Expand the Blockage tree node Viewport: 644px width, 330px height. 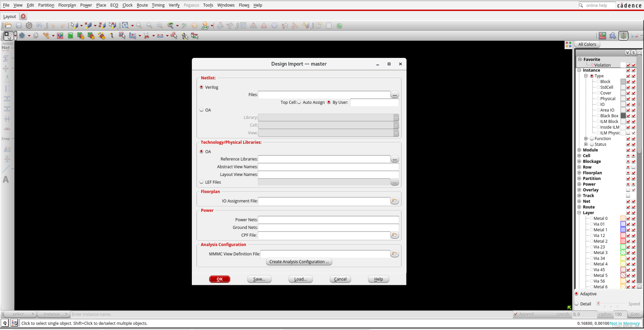579,161
